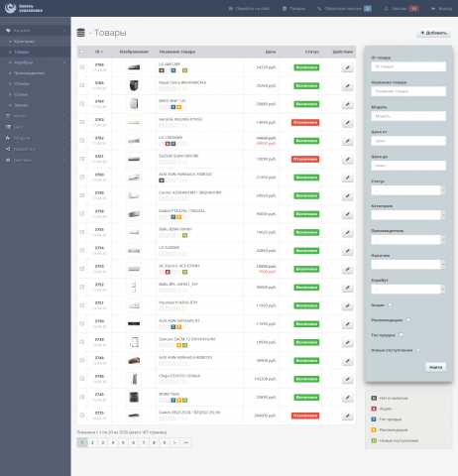
Task: Click the edit pencil icon for the first product row
Action: click(x=347, y=67)
